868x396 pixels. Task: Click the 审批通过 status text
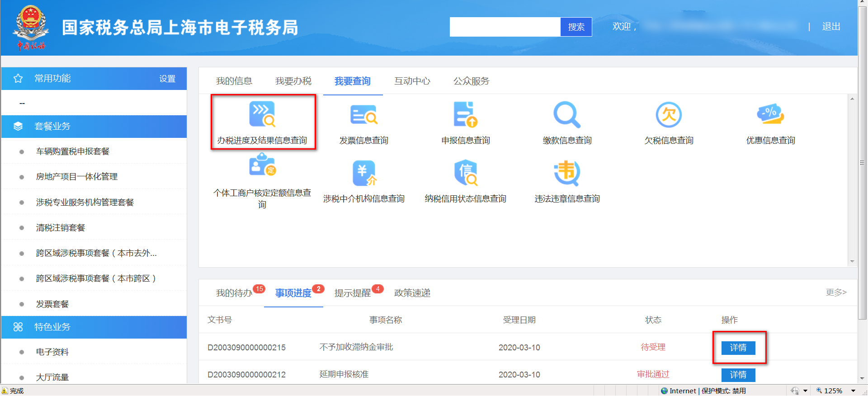click(653, 374)
